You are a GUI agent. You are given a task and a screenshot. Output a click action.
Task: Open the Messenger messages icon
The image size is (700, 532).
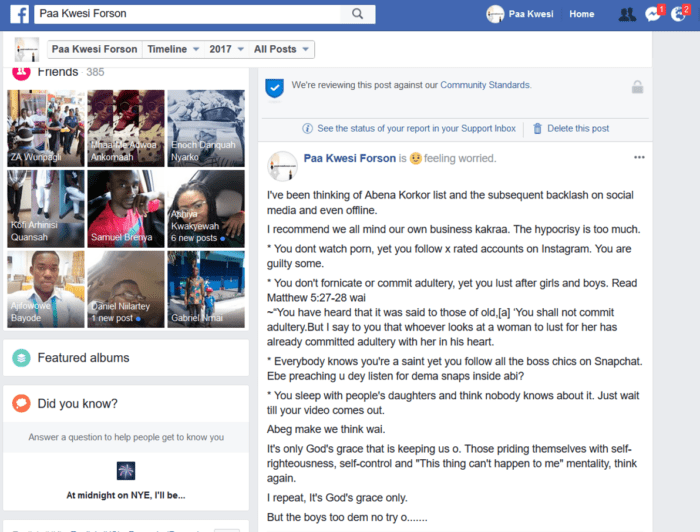(653, 14)
